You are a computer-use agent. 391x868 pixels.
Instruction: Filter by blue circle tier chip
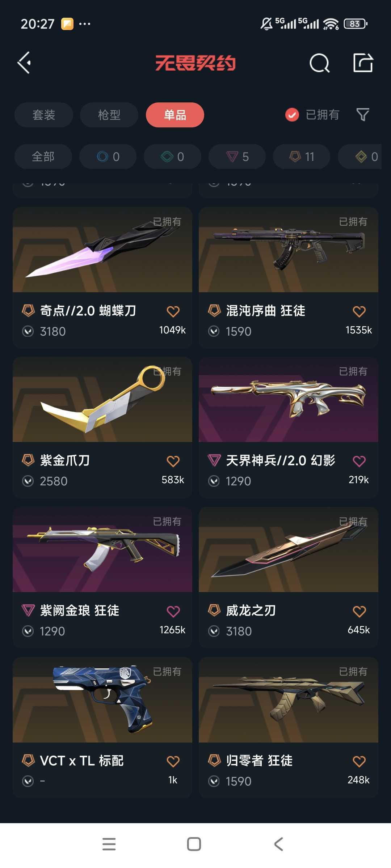[x=108, y=157]
